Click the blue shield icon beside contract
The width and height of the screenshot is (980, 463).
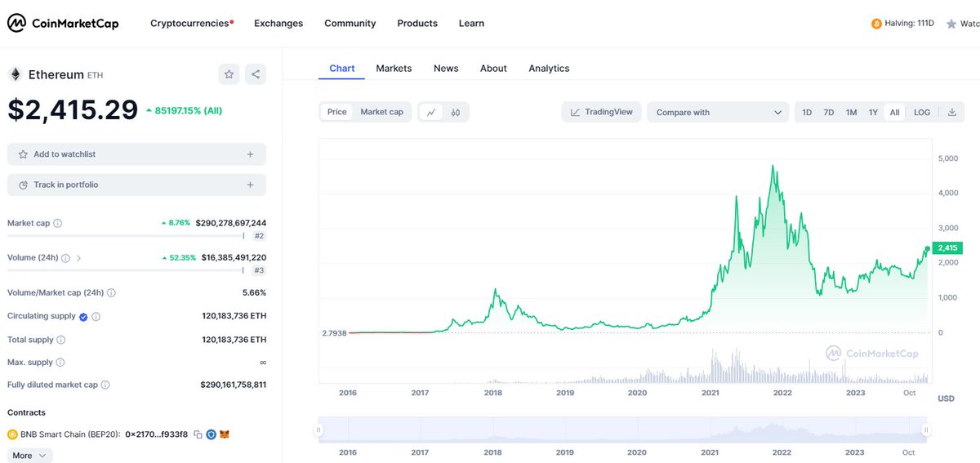pyautogui.click(x=211, y=434)
